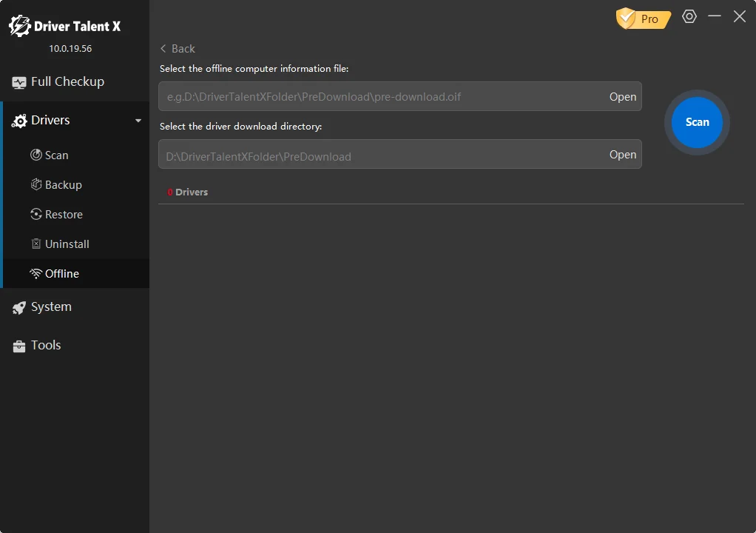This screenshot has width=756, height=533.
Task: Close the Driver Talent X window
Action: coord(740,16)
